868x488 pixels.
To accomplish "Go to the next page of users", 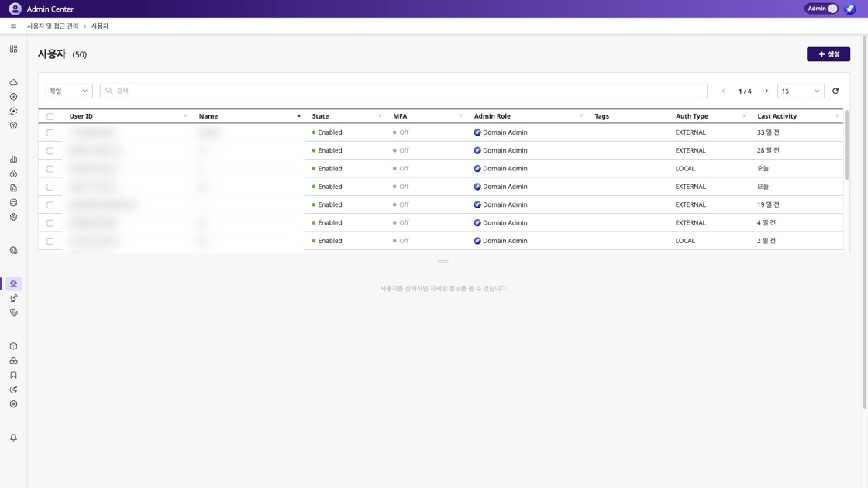I will pos(766,91).
